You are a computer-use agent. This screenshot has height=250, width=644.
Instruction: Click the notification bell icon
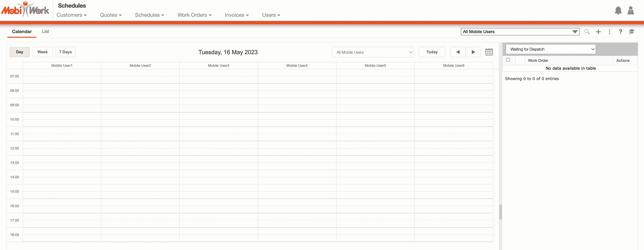(x=618, y=11)
